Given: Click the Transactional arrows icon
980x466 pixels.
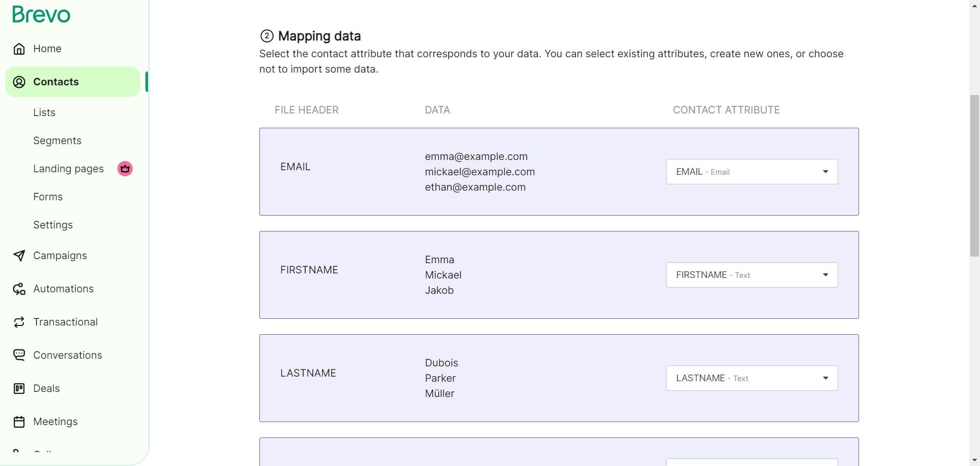Looking at the screenshot, I should [19, 322].
